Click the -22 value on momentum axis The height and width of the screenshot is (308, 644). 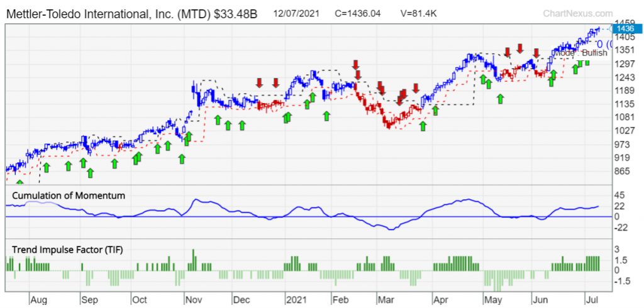coord(621,228)
